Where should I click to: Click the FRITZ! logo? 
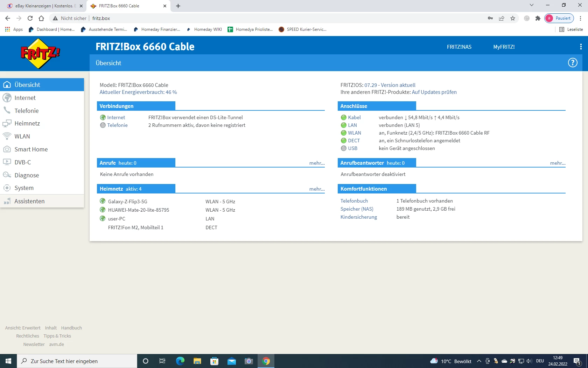(40, 54)
